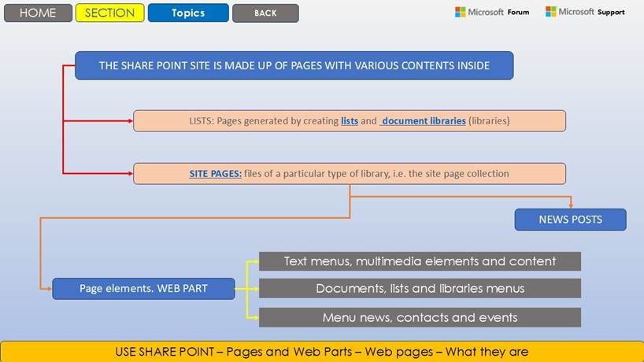Click the Microsoft Support logo icon
Viewport: 644px width, 362px height.
pyautogui.click(x=551, y=12)
